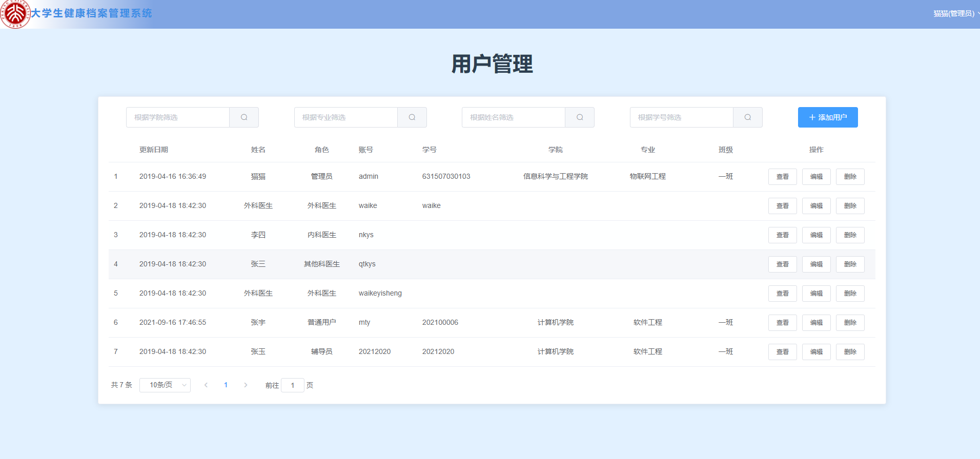View details of admin user 猫猫
Viewport: 980px width, 459px height.
point(782,177)
